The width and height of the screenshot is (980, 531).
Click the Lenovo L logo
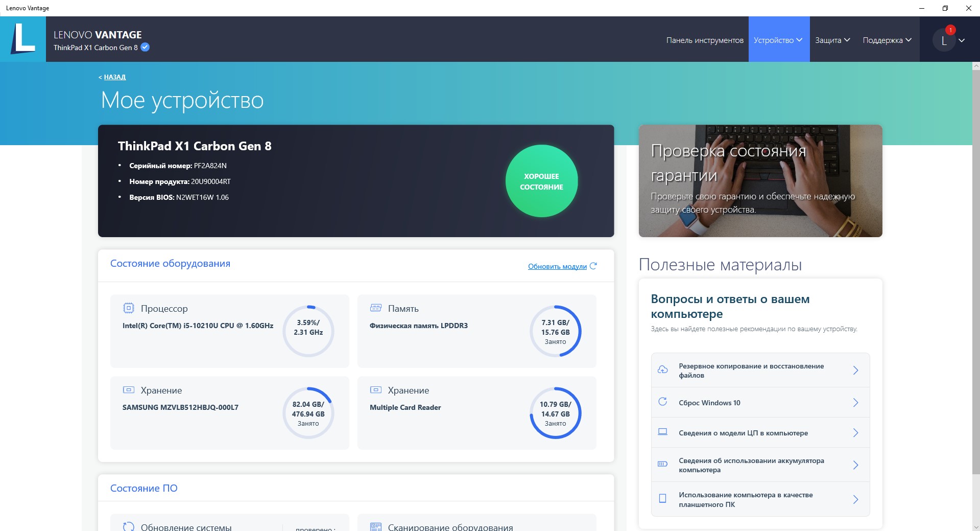23,39
